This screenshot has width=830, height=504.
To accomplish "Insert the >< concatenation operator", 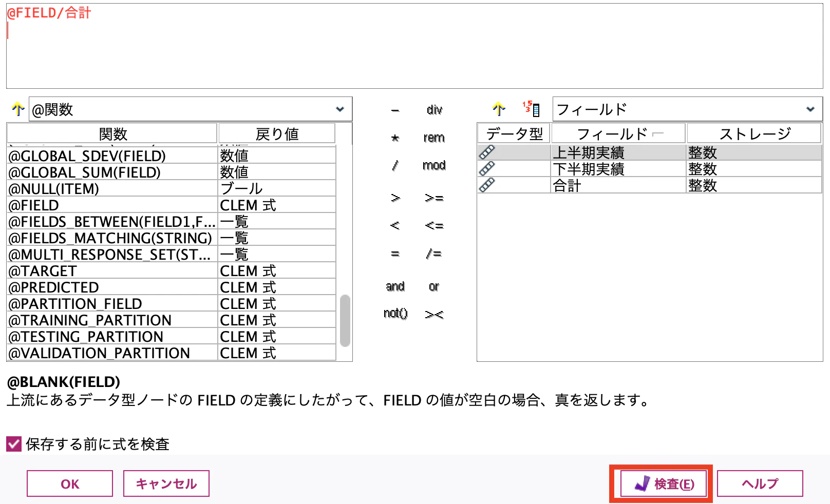I will click(434, 314).
